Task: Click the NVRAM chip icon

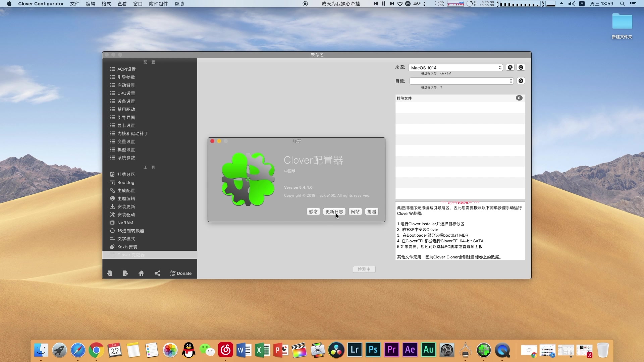Action: coord(112,223)
